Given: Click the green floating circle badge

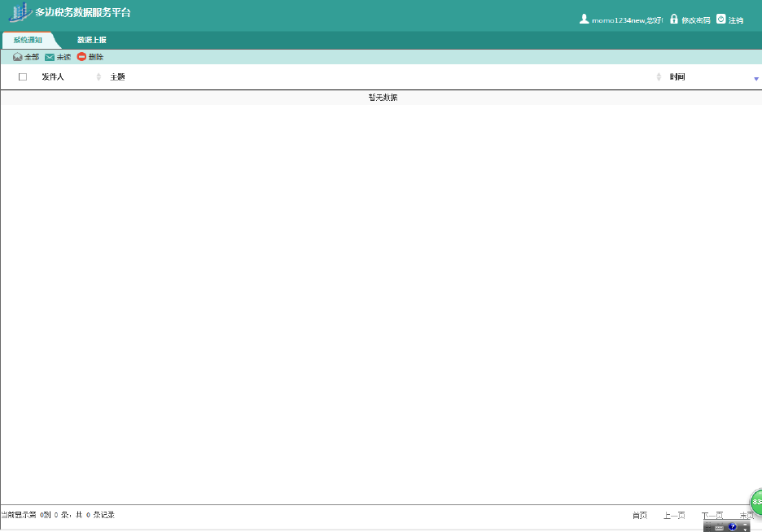Looking at the screenshot, I should (x=756, y=502).
